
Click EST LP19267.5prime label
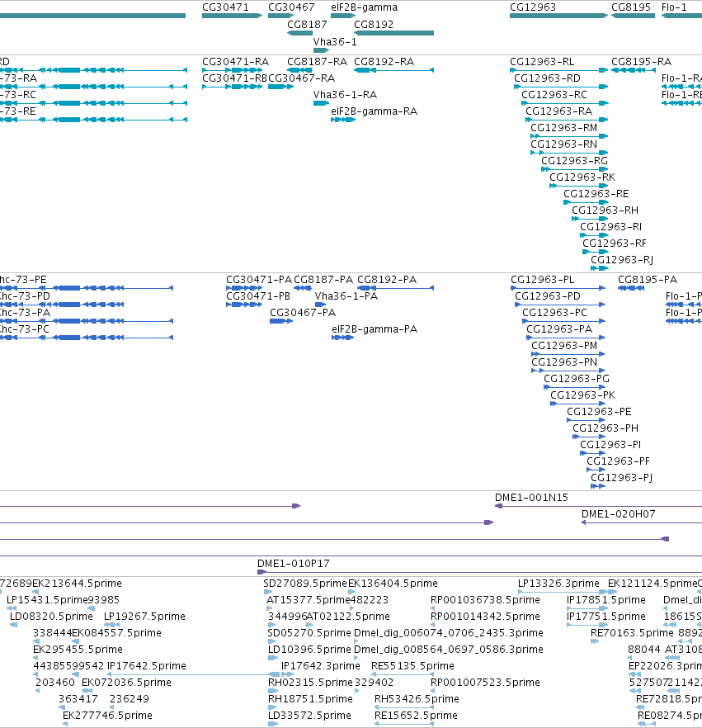click(x=144, y=617)
